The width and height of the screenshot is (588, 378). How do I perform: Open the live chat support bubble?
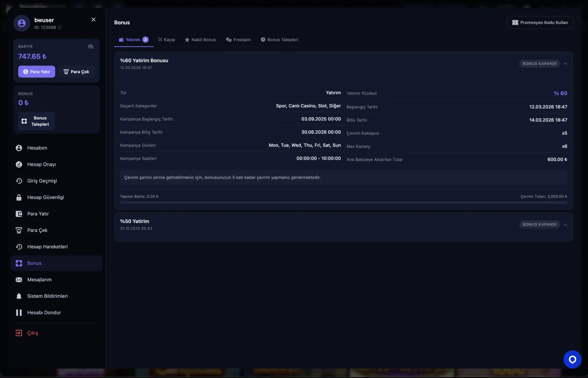572,360
